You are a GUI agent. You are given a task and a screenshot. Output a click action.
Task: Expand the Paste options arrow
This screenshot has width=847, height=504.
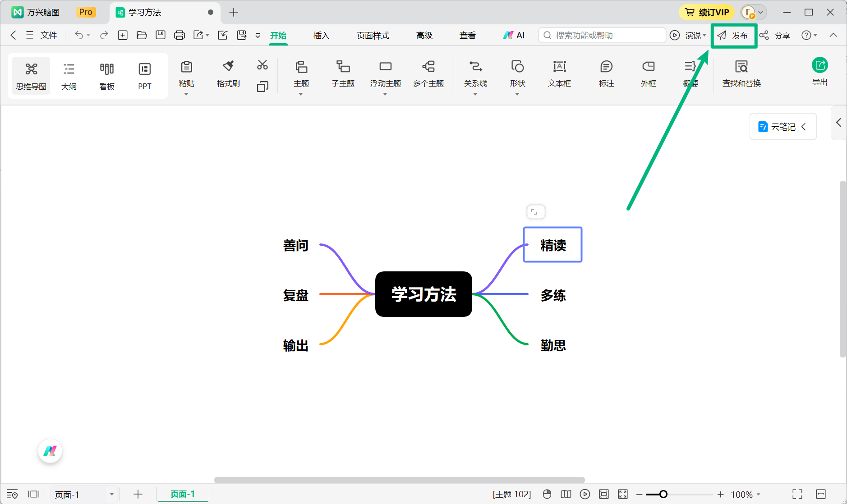point(186,94)
